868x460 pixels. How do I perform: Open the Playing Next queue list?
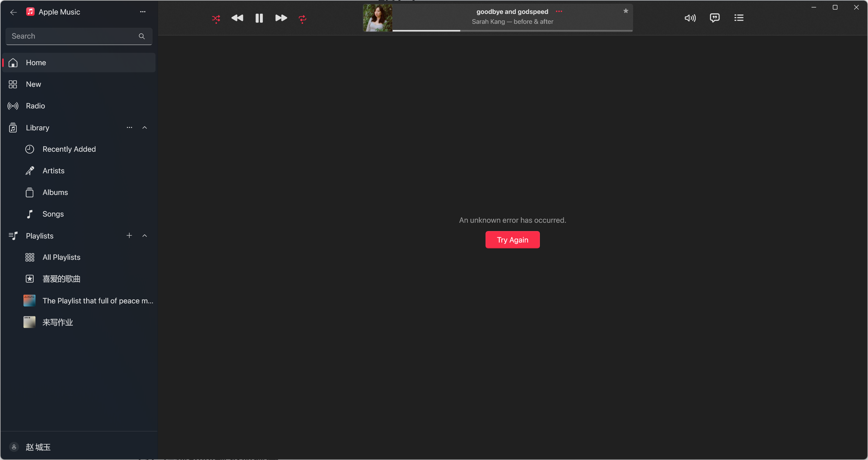(739, 18)
